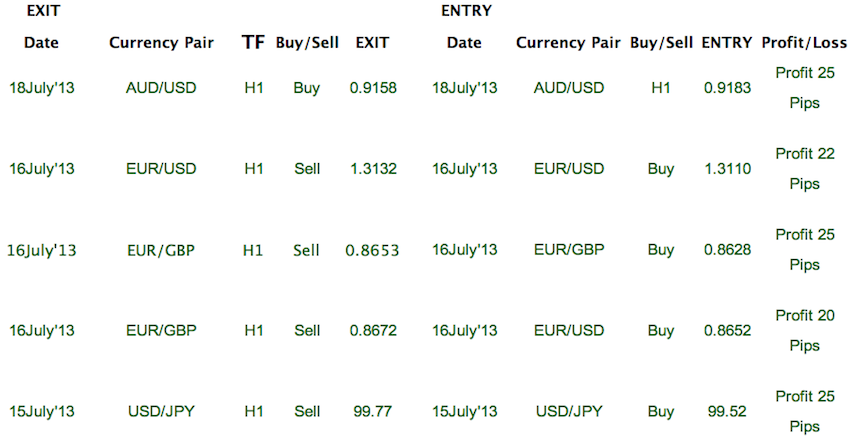
Task: Click Sell beside exit price 1.3132
Action: pos(307,169)
